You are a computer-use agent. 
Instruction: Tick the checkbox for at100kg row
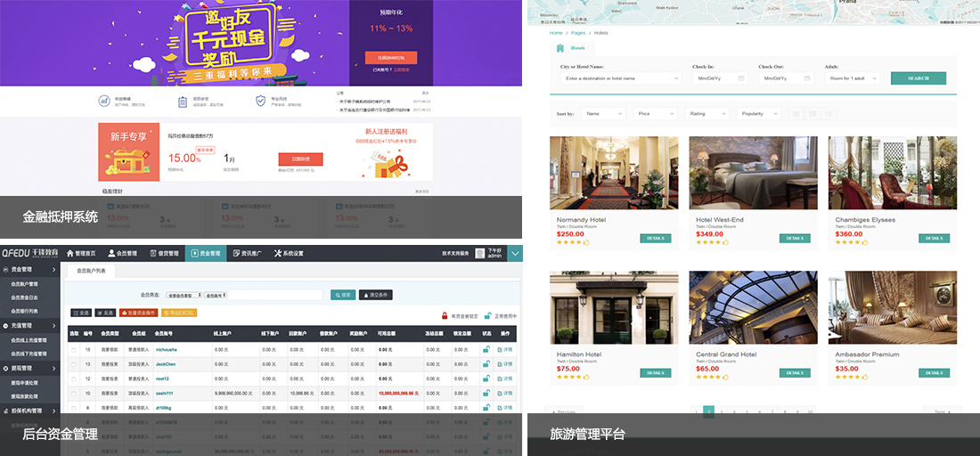pos(74,408)
